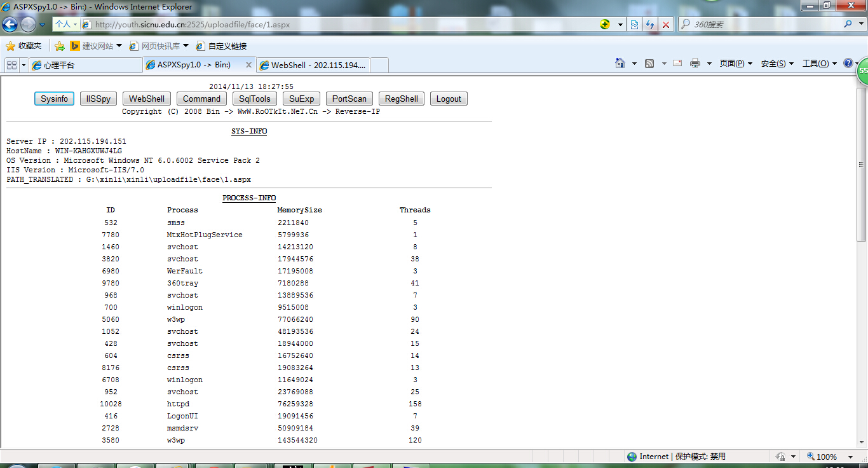Image resolution: width=868 pixels, height=468 pixels.
Task: Select the ASPXSpy1.0 -> Bin:) tab
Action: point(194,65)
